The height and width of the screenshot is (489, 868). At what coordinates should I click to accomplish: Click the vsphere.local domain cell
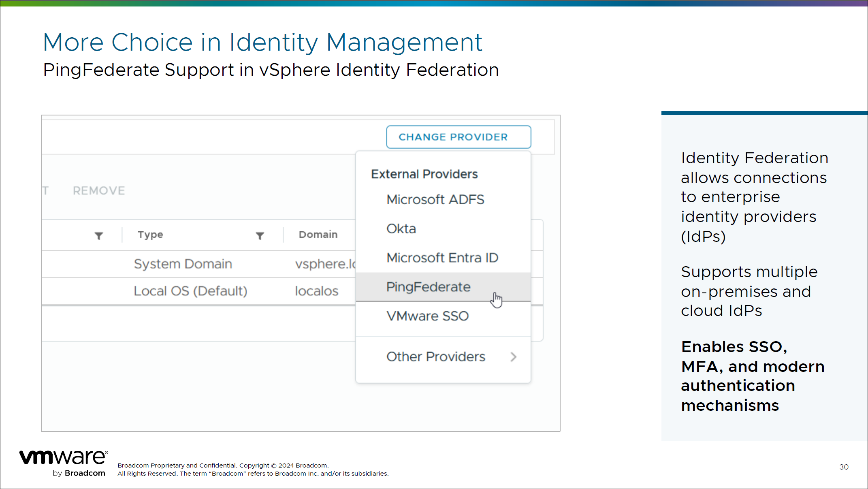click(325, 264)
